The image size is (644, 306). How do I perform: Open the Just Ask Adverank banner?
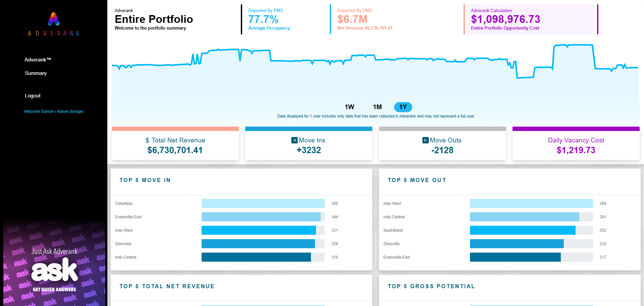click(54, 262)
